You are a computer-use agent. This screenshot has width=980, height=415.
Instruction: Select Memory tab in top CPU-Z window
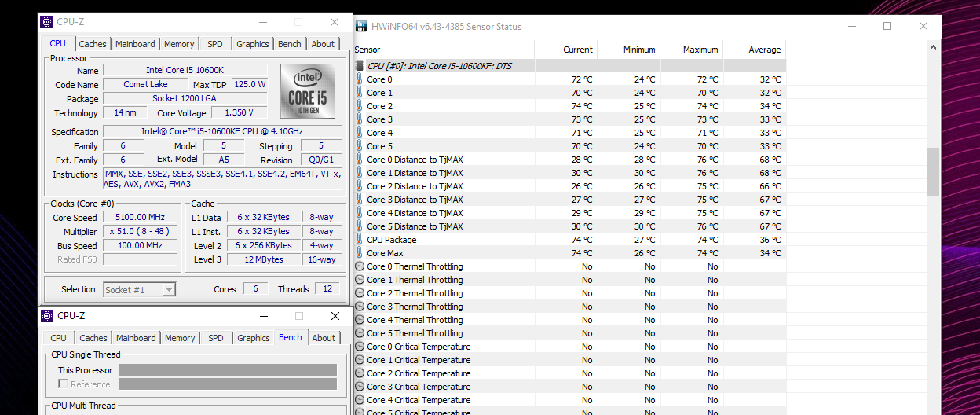179,44
